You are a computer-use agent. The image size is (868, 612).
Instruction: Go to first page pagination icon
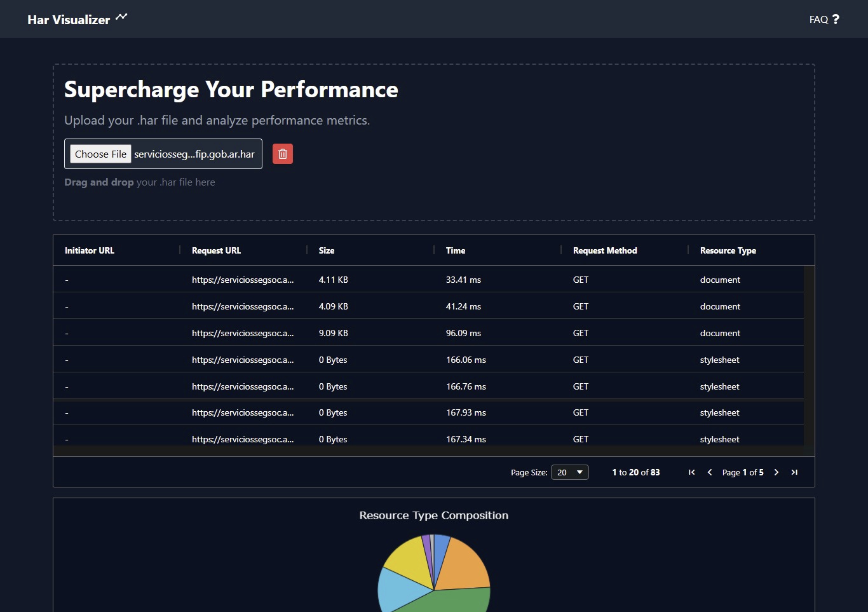[x=692, y=472]
